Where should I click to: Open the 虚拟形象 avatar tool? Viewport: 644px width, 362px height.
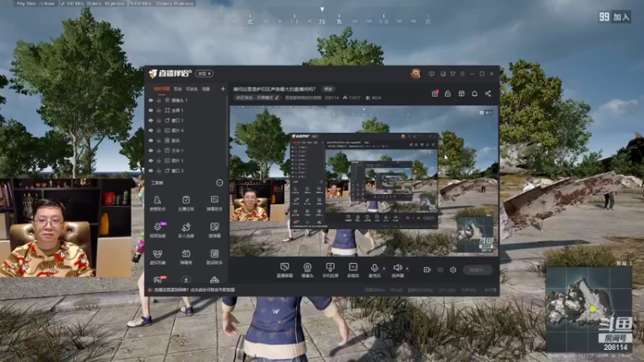157,257
